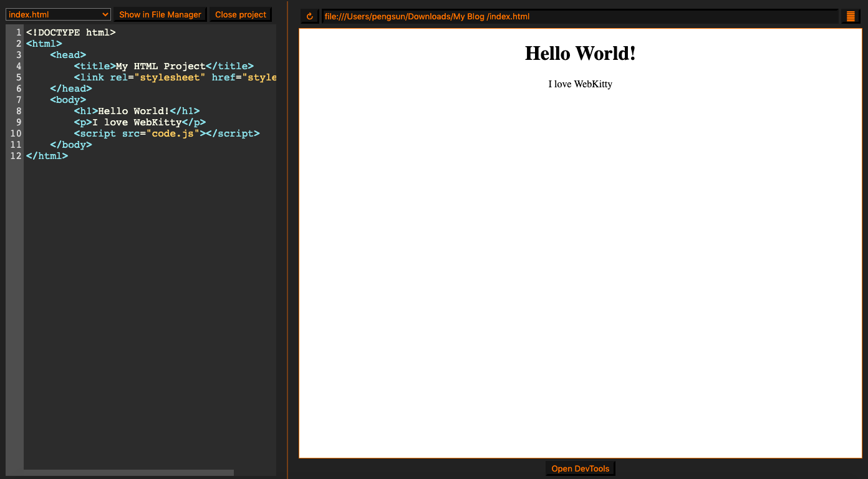Focus the file URL address field
868x479 pixels.
[580, 16]
